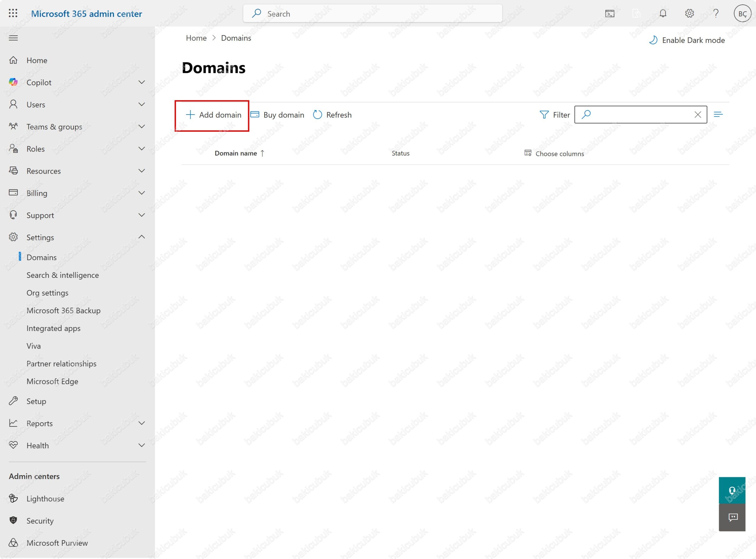Expand the Billing section in the sidebar

[37, 193]
